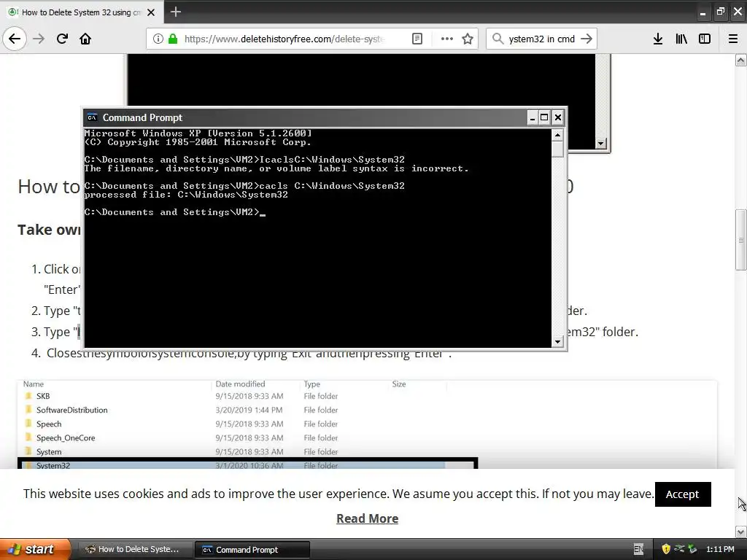The image size is (747, 560).
Task: Bookmark this page with the star
Action: point(468,39)
